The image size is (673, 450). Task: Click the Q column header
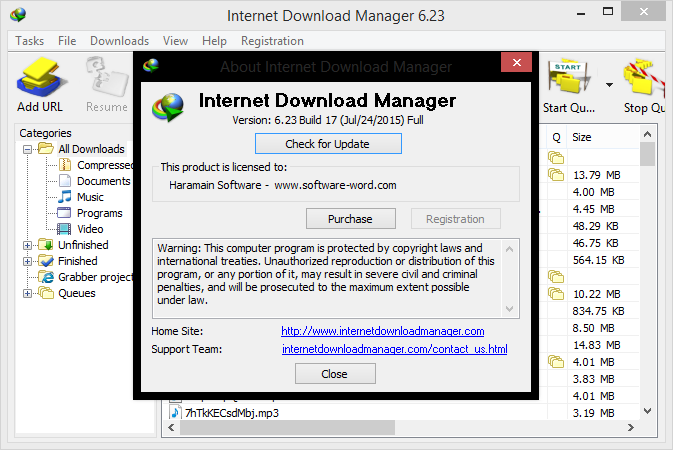point(556,137)
